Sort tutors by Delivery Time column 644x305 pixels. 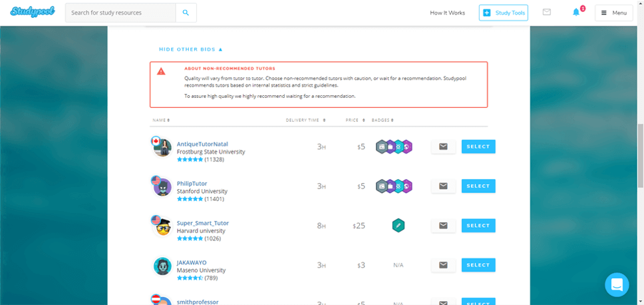(x=306, y=121)
